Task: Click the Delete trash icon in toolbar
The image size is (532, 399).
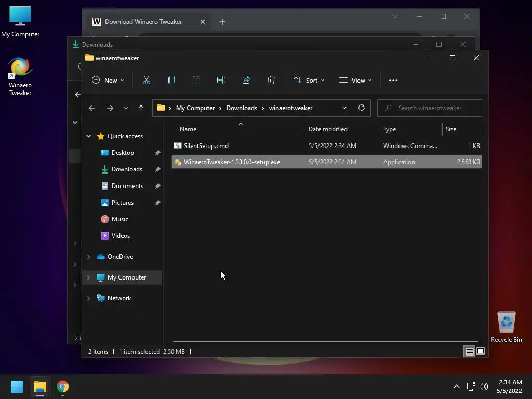Action: tap(271, 80)
